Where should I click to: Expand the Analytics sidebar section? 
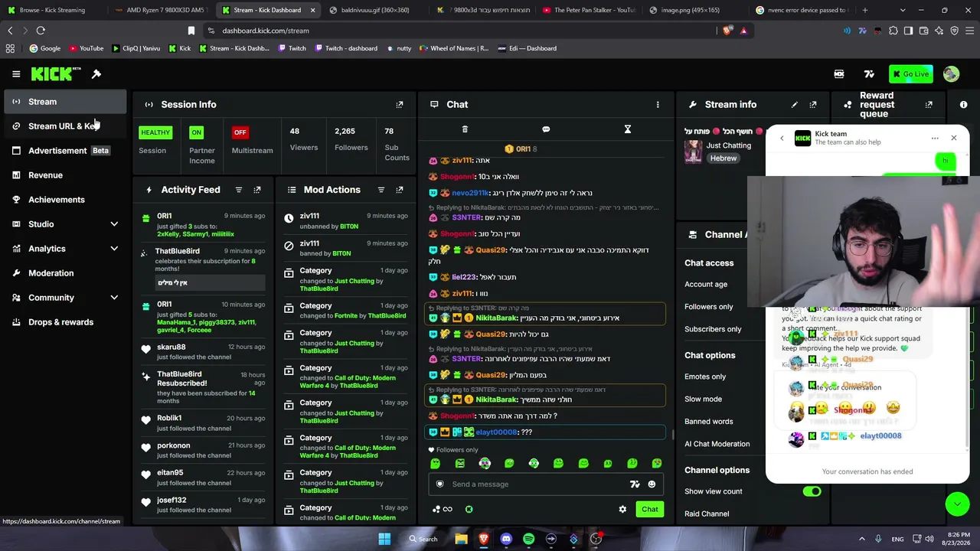[x=114, y=249]
